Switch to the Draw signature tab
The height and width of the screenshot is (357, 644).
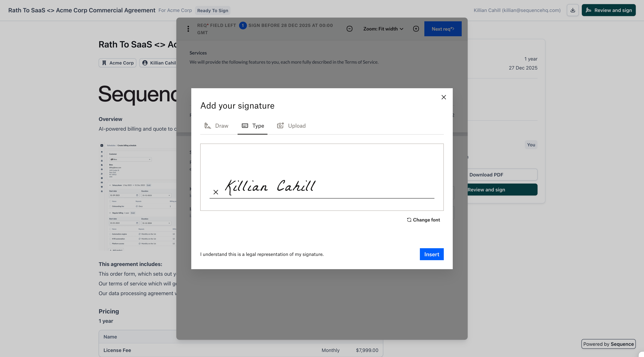216,126
